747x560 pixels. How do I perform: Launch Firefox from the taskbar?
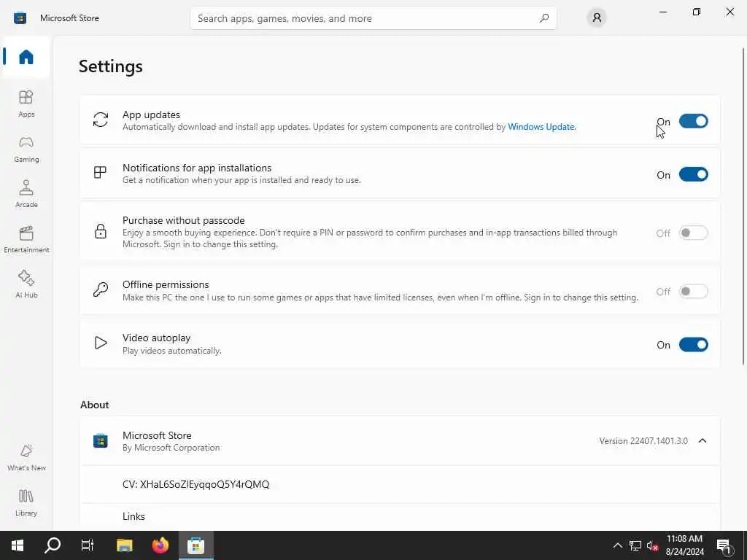tap(160, 545)
